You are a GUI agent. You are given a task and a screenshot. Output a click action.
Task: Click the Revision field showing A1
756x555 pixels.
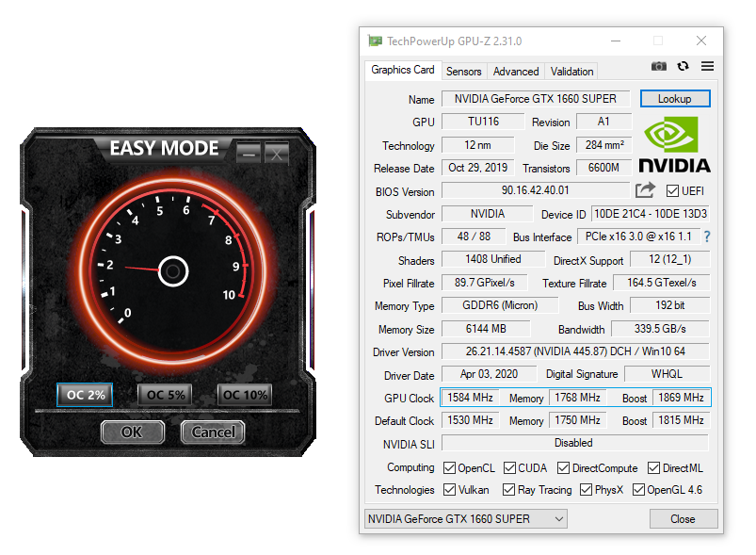tap(604, 122)
